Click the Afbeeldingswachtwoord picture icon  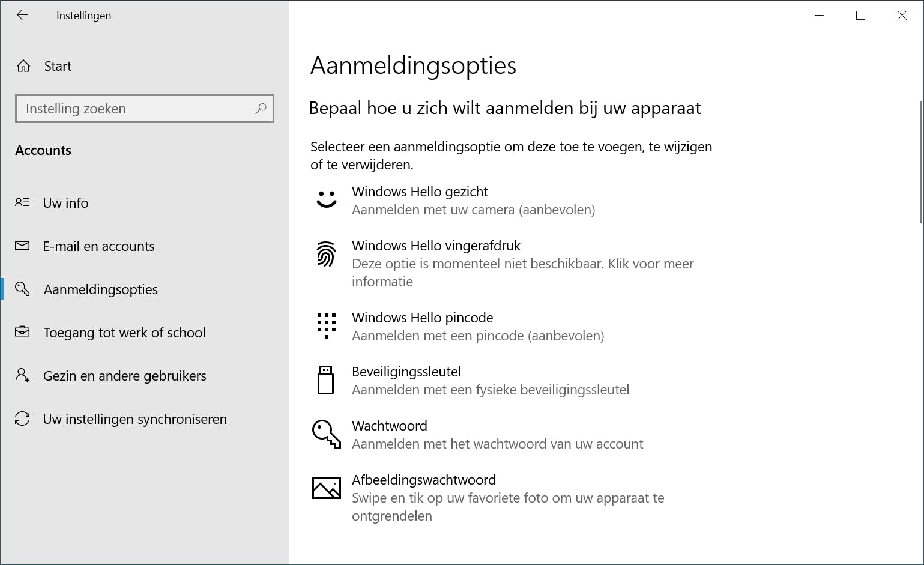point(326,488)
